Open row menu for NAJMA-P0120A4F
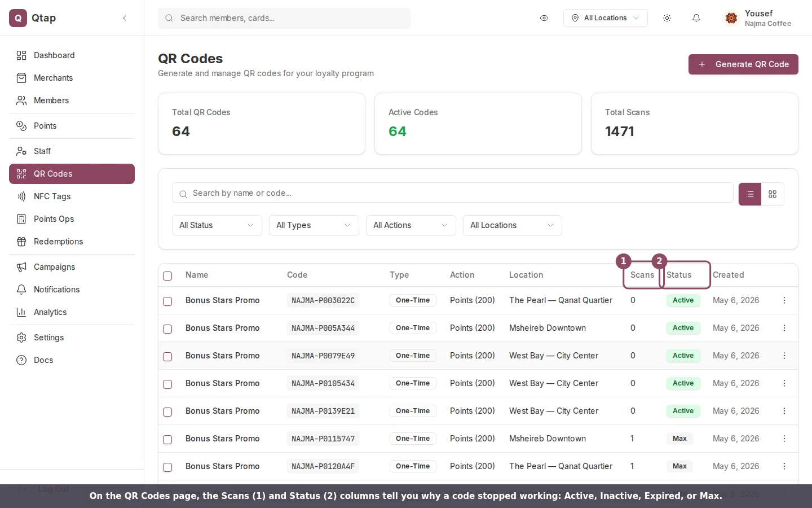 [784, 466]
